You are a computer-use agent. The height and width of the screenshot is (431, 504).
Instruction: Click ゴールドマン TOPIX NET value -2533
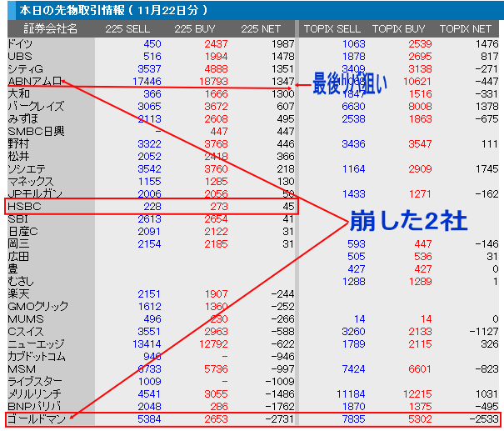(x=484, y=419)
